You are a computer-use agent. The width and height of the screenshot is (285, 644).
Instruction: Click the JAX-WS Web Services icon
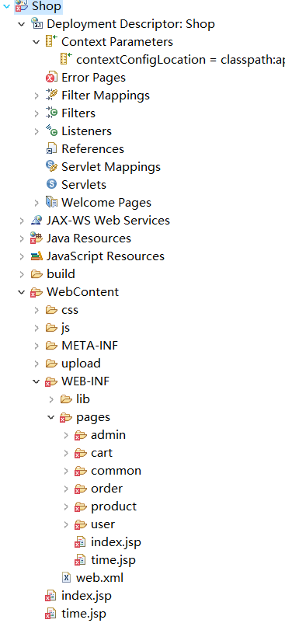click(36, 220)
